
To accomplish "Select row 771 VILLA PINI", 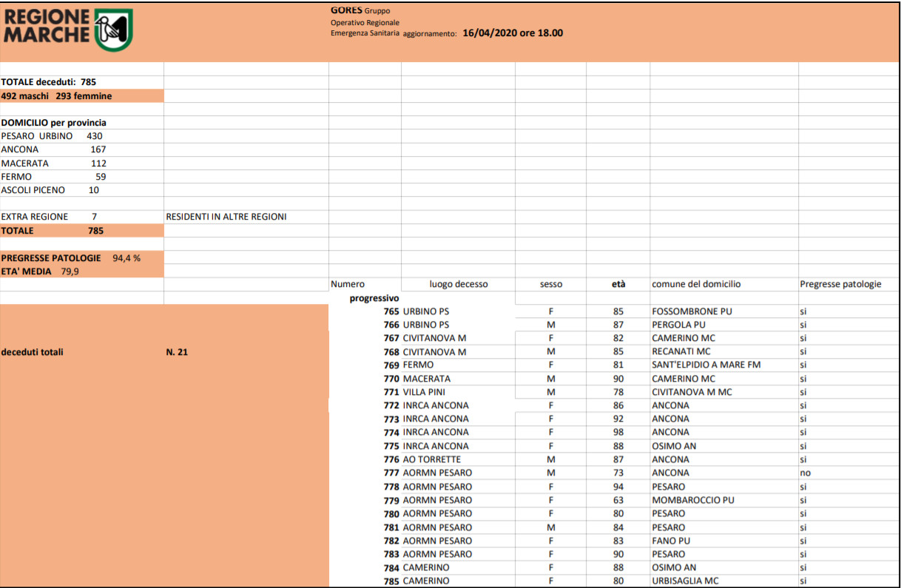I will point(614,392).
